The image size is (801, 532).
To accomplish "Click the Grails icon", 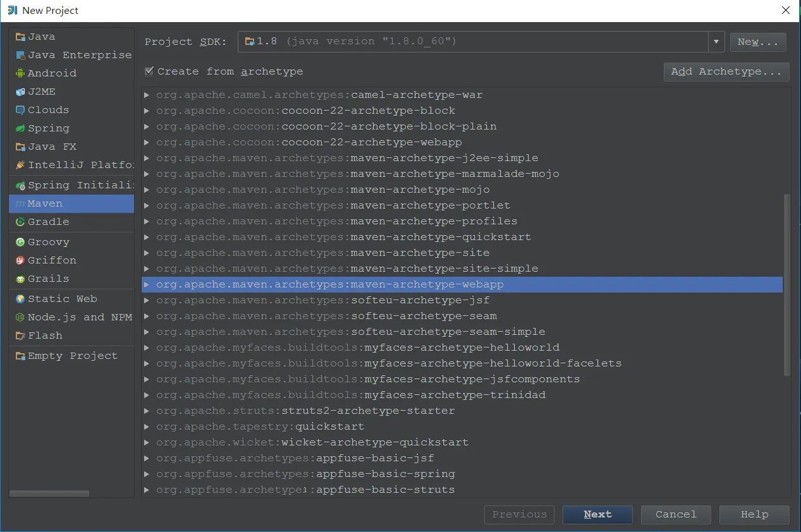I will 20,279.
